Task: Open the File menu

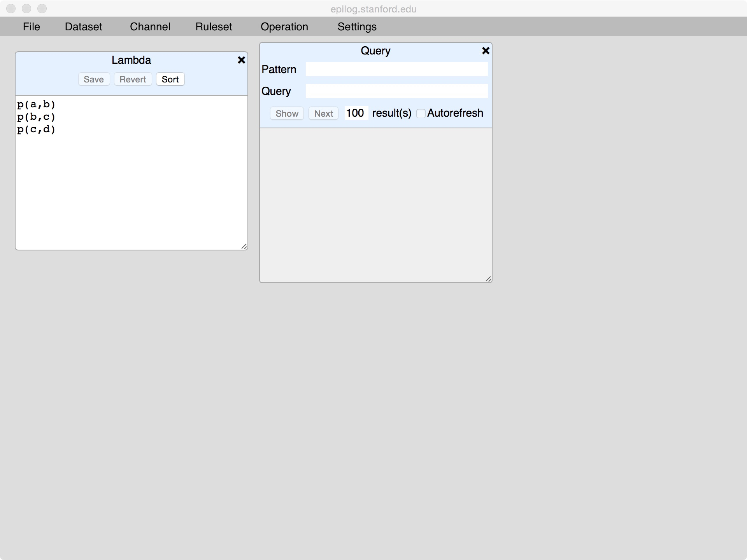Action: point(31,26)
